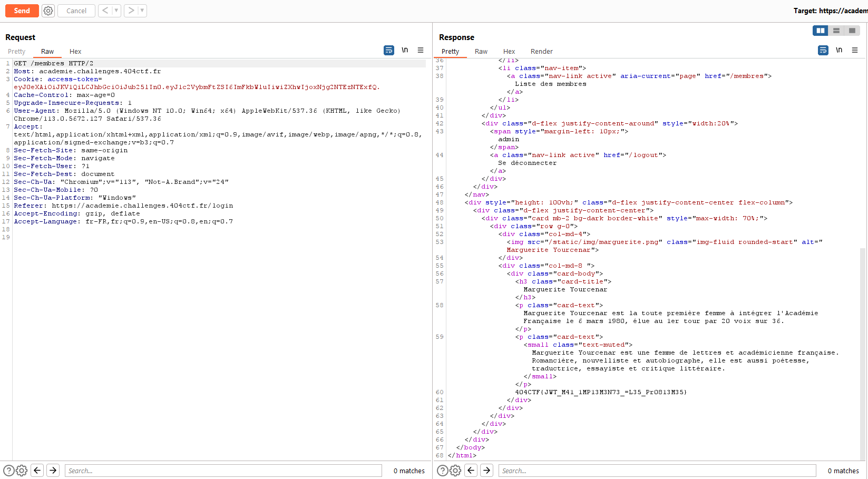Toggle word wrap icon in Response panel
The height and width of the screenshot is (479, 868).
point(823,50)
